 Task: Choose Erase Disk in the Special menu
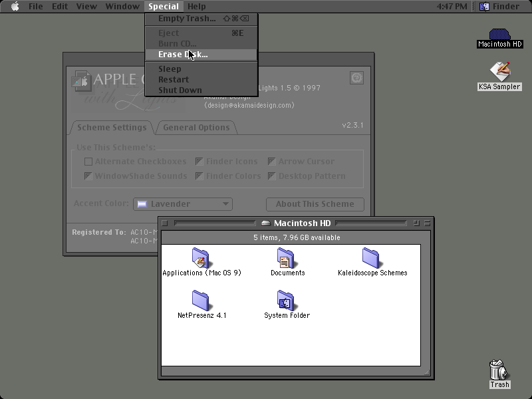201,55
